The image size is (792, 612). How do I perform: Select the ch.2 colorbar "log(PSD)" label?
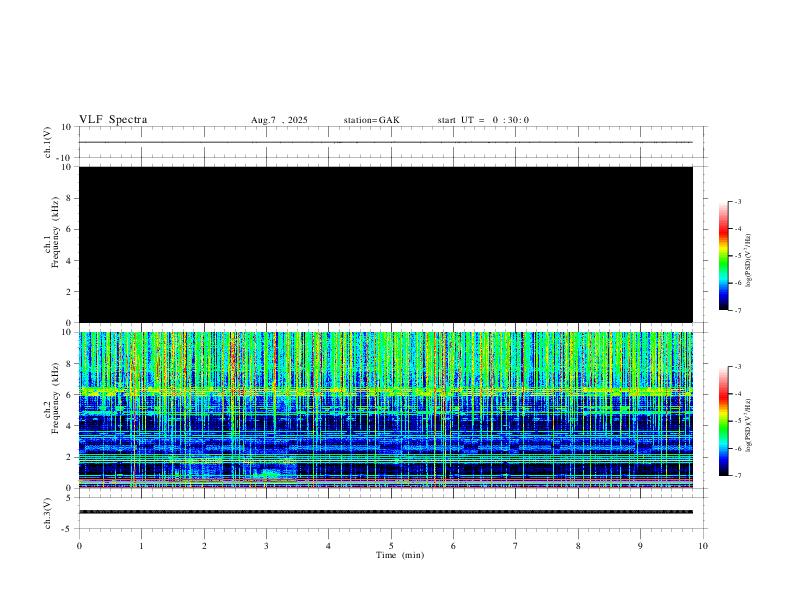tap(748, 426)
